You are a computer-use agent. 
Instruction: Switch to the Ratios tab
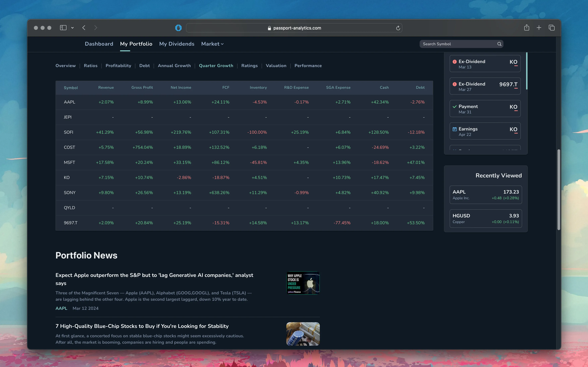point(91,66)
